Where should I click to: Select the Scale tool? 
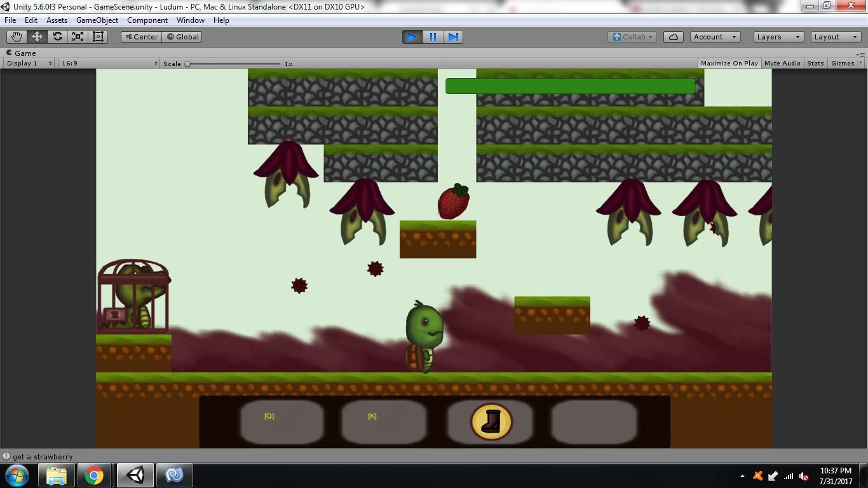[x=78, y=36]
